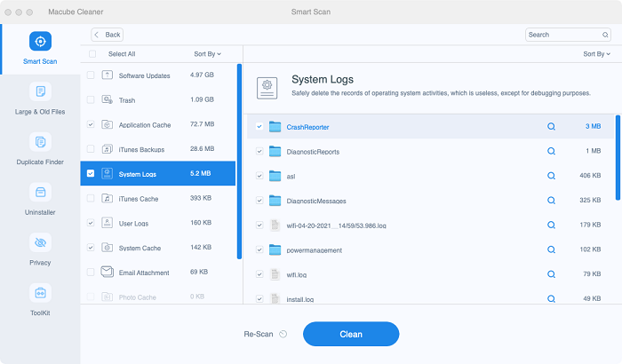This screenshot has height=364, width=622.
Task: Uncheck the Application Cache checkbox
Action: (91, 124)
